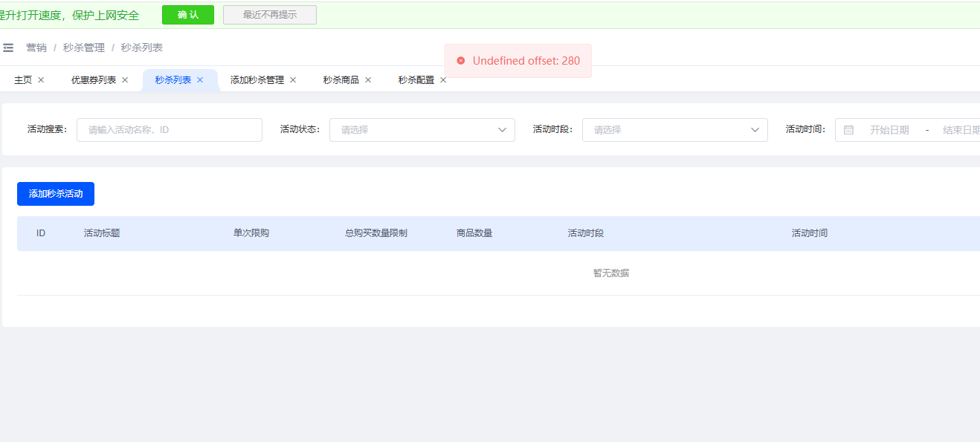Expand the 活动时段 dropdown arrow
The image size is (980, 442).
click(x=755, y=130)
